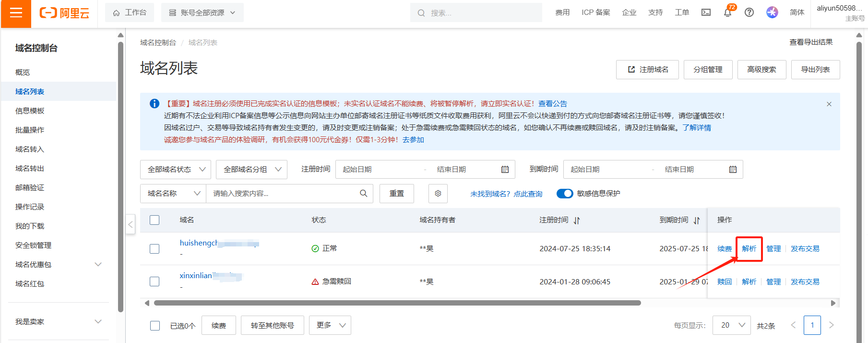868x343 pixels.
Task: Open the 全部域名状态 dropdown
Action: tap(176, 170)
